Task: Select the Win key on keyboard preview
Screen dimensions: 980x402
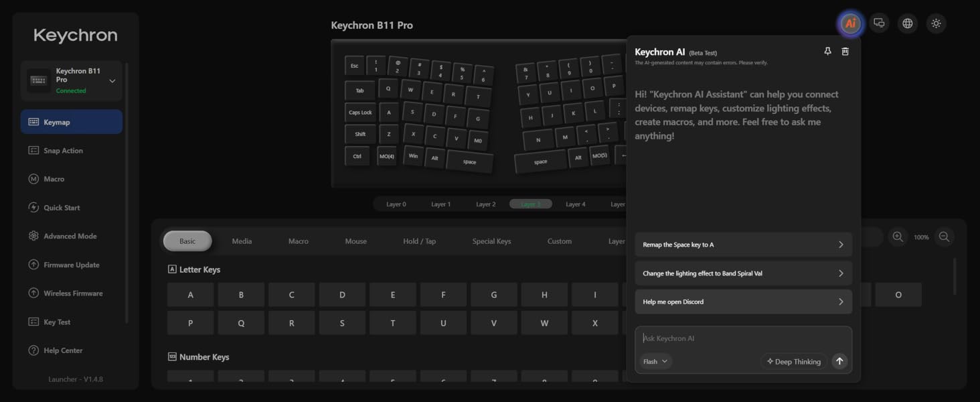Action: 413,156
